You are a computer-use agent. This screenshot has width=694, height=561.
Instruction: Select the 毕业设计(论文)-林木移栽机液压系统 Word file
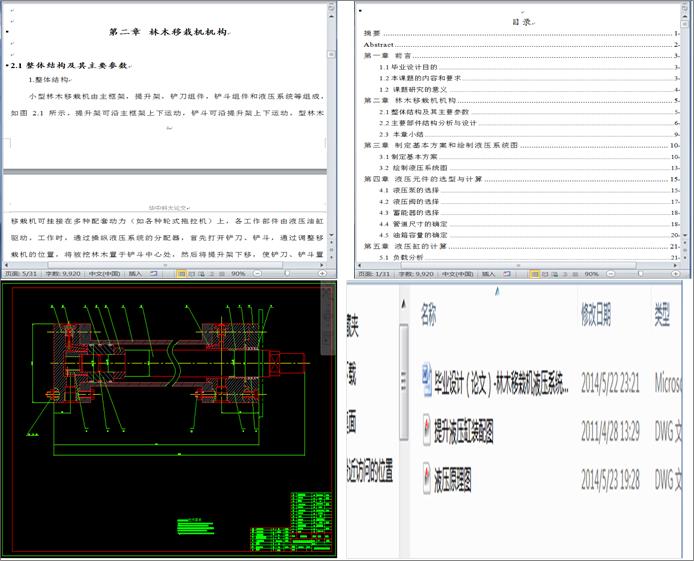click(x=501, y=383)
